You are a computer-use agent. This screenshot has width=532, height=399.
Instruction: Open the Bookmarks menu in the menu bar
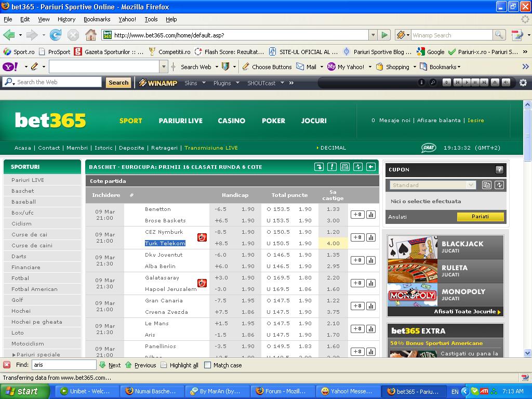(x=97, y=19)
